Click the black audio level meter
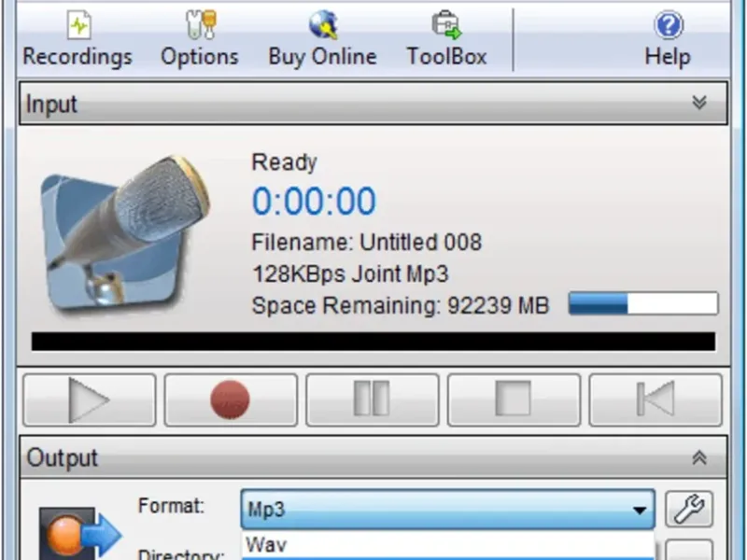Screen dimensions: 747x560 click(x=373, y=342)
